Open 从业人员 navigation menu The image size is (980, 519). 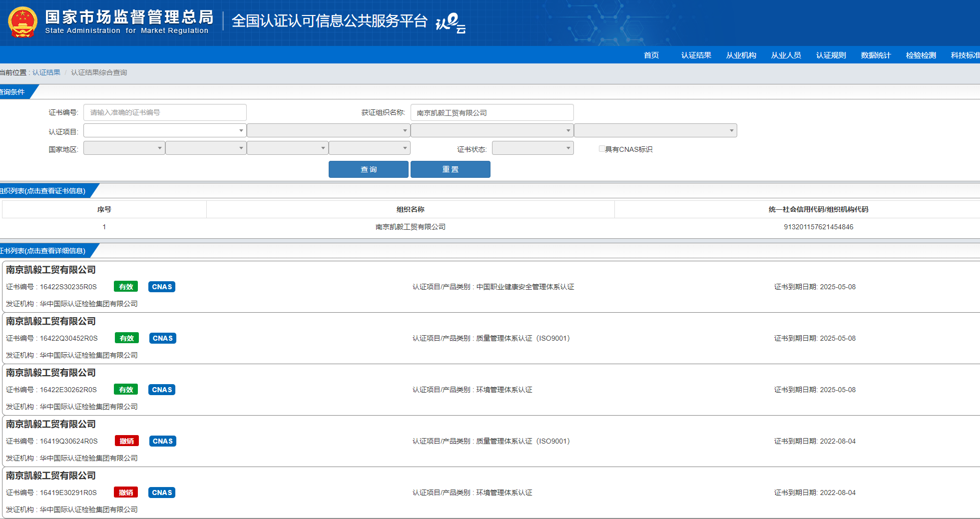click(786, 55)
